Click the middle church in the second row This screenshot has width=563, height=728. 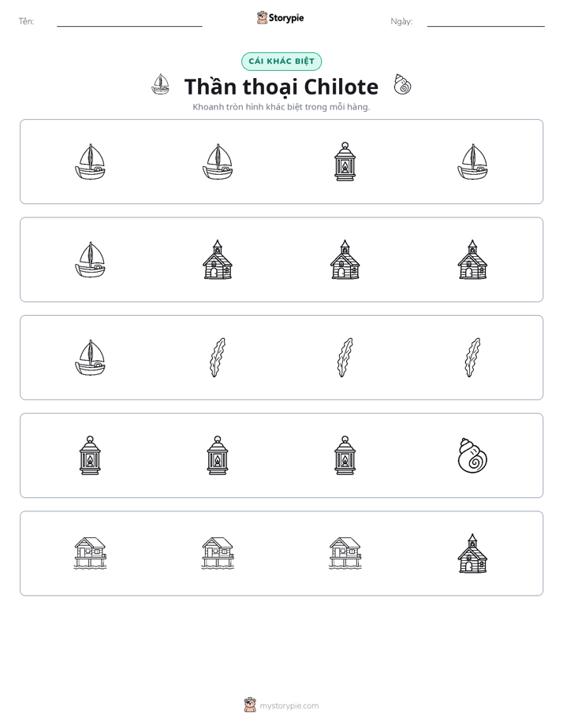345,259
